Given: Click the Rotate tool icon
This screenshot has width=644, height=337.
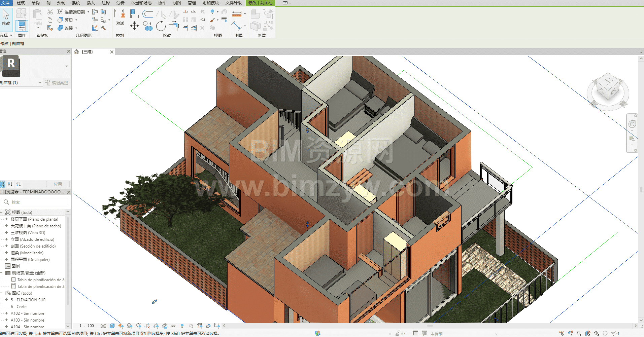Looking at the screenshot, I should point(161,26).
